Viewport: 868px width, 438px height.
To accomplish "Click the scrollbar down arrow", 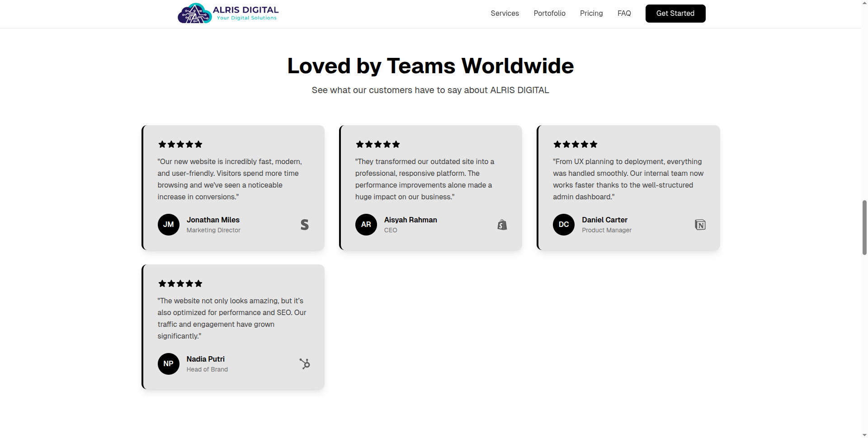I will (x=864, y=434).
